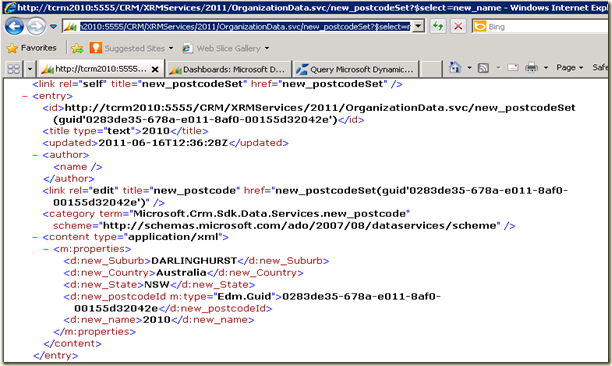Viewport: 612px width, 366px height.
Task: Click the address bar page icon
Action: [x=70, y=27]
